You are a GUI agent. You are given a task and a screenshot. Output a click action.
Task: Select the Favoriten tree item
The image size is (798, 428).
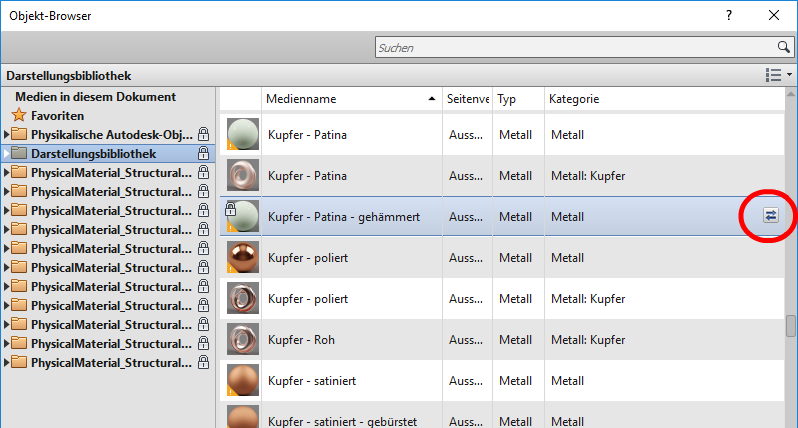pos(57,115)
